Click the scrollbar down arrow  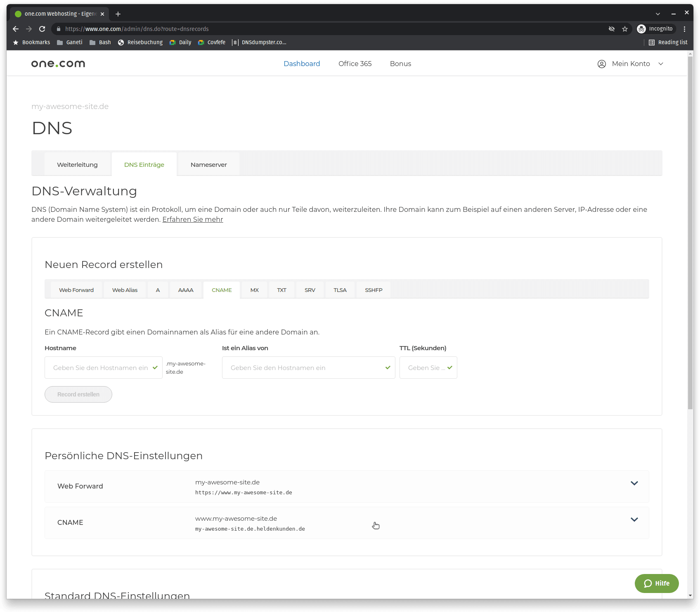tap(691, 595)
